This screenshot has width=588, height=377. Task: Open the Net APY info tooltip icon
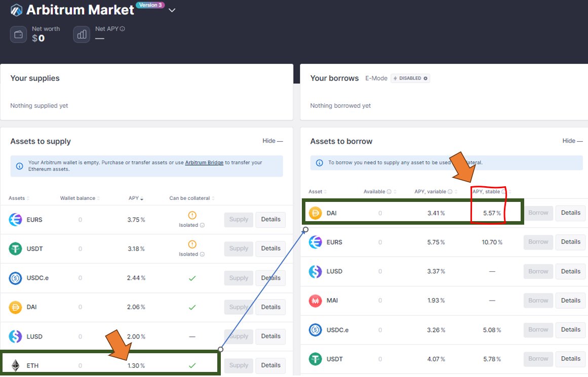[122, 29]
